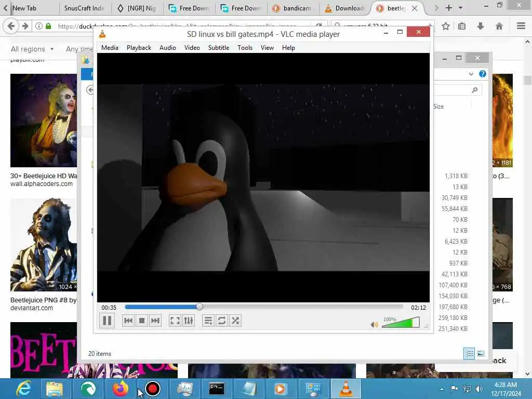Select the file sized 259,180 KB
Screen dimensions: 532x399
(x=453, y=318)
